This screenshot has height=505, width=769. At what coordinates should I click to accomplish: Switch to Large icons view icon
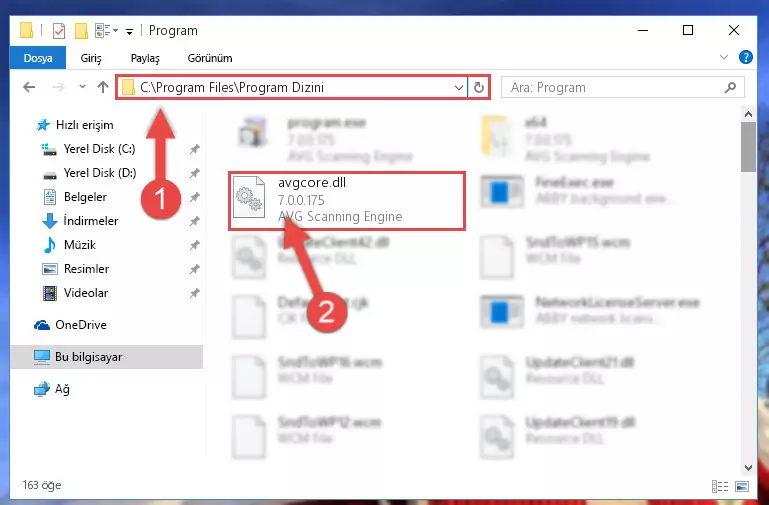pyautogui.click(x=742, y=486)
